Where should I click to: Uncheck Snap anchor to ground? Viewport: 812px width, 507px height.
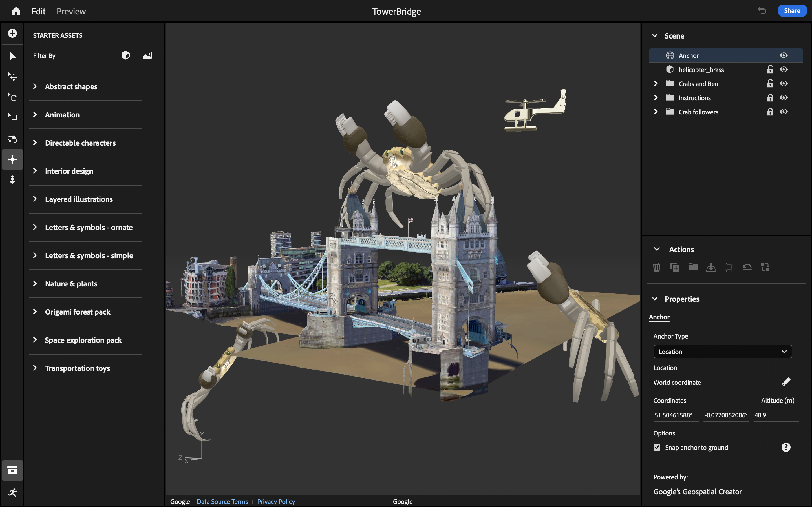pyautogui.click(x=657, y=447)
